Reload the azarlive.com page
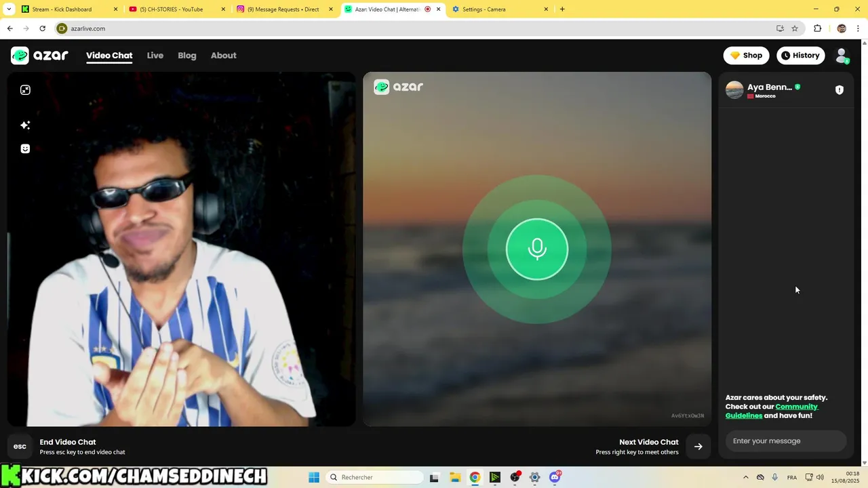This screenshot has height=488, width=868. click(42, 28)
